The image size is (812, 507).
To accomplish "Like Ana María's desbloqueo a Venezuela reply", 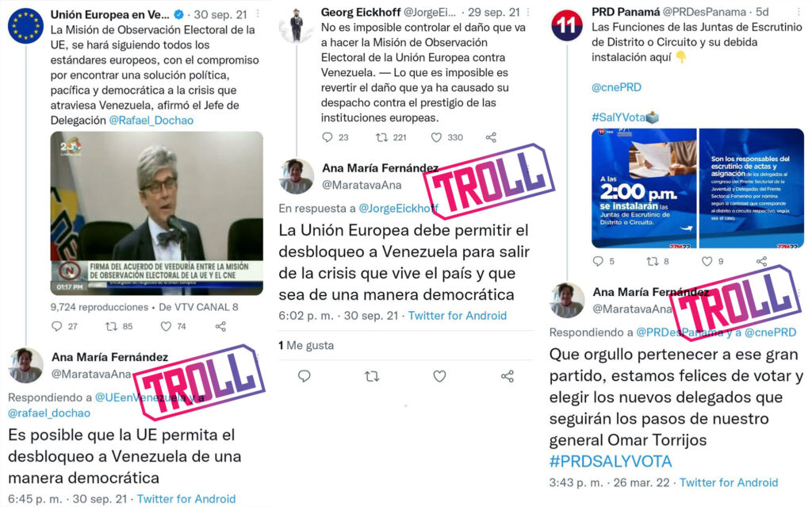I will coord(439,376).
